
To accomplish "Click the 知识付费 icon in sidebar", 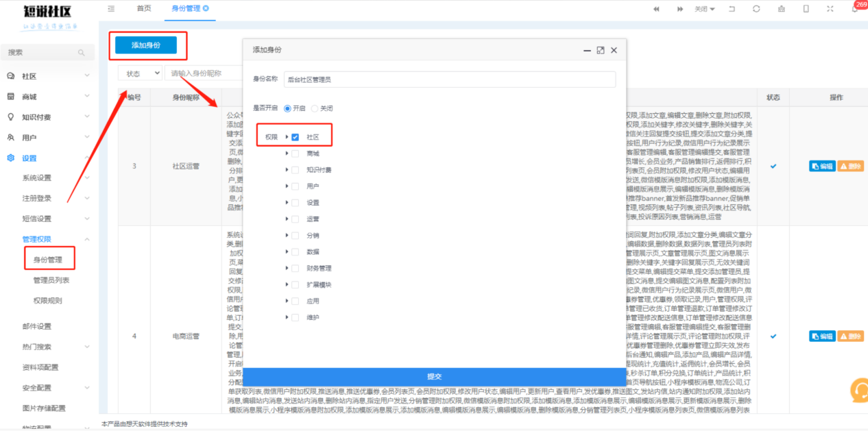I will (x=10, y=117).
